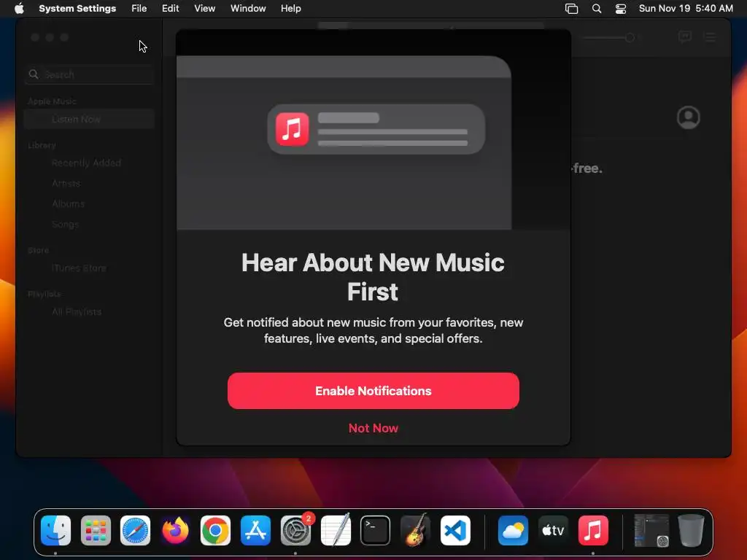Click the Music app icon in dialog
The width and height of the screenshot is (747, 560).
pyautogui.click(x=292, y=128)
